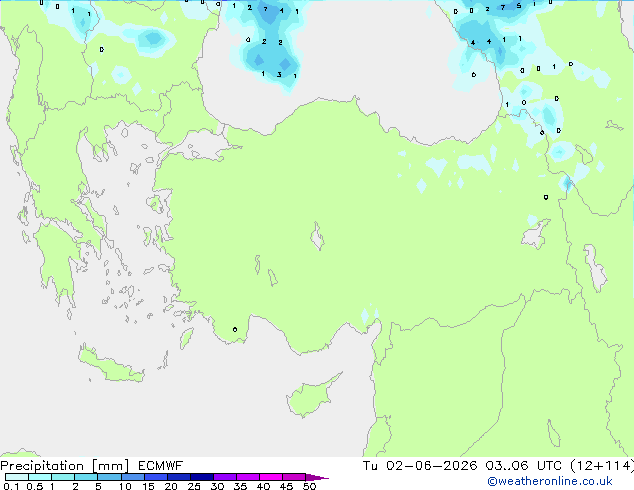The height and width of the screenshot is (490, 634).
Task: Select the 30–35 mm purple legend swatch
Action: tap(225, 477)
